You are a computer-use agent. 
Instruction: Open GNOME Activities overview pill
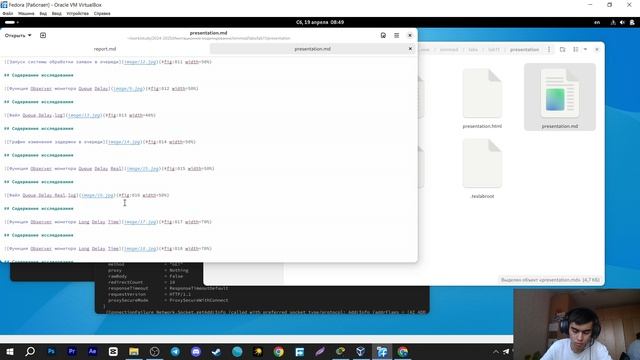point(11,22)
